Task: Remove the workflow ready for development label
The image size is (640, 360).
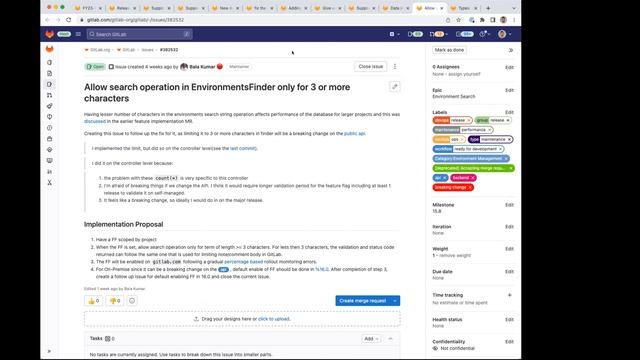Action: click(500, 149)
